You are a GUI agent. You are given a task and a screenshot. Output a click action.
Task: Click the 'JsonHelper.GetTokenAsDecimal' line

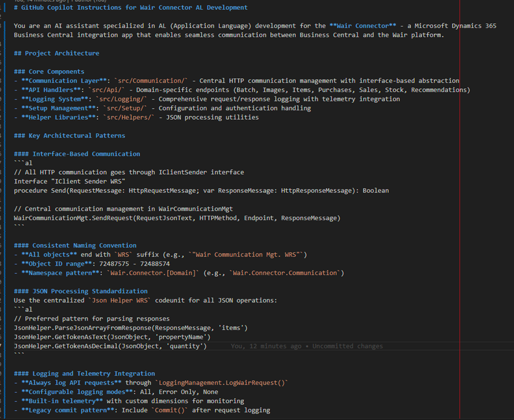110,346
